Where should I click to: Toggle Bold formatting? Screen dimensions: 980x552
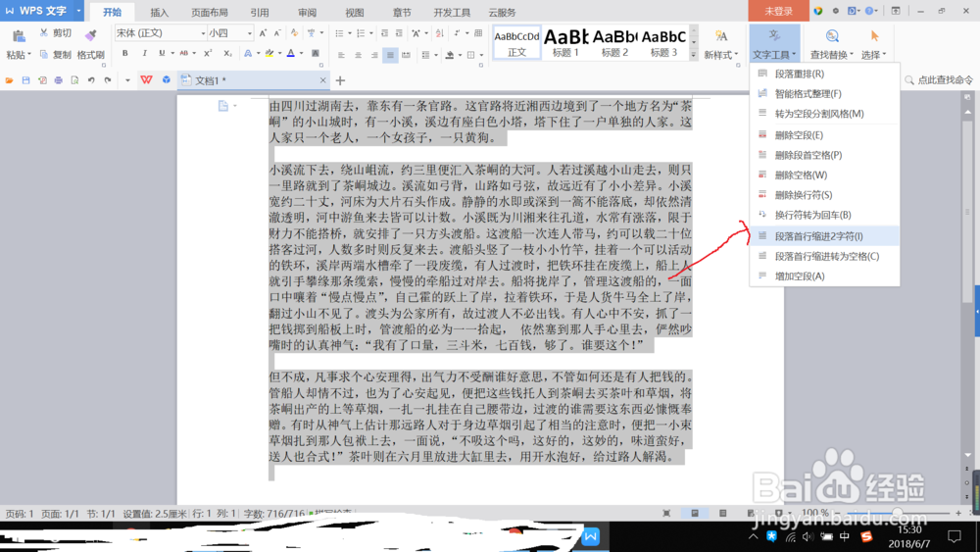click(125, 54)
